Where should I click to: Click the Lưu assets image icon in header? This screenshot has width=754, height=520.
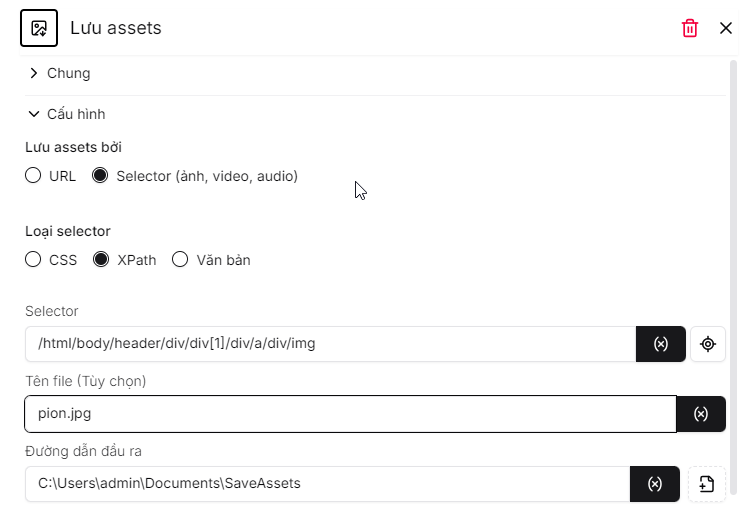[39, 28]
